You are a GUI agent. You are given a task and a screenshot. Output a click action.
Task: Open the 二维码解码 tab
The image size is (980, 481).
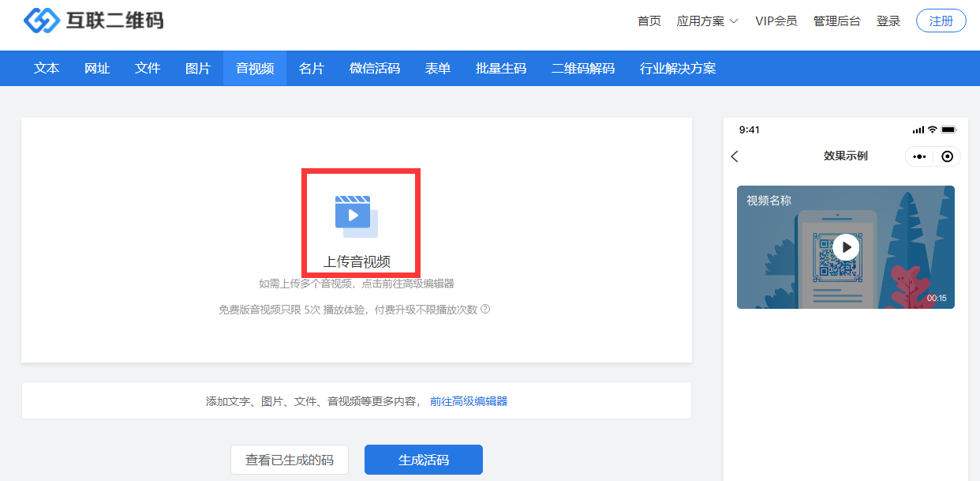(x=583, y=69)
